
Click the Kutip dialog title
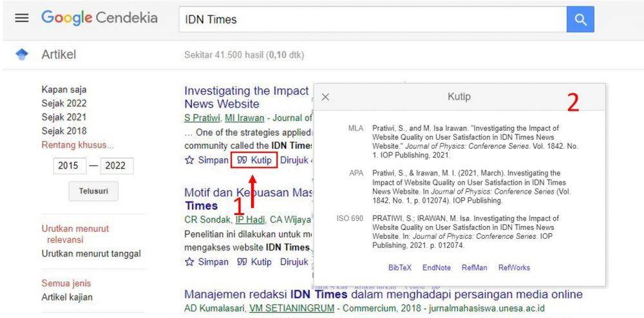(x=459, y=97)
